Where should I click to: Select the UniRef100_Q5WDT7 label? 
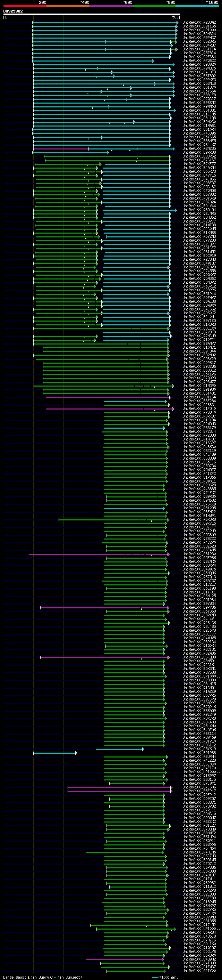point(199,470)
